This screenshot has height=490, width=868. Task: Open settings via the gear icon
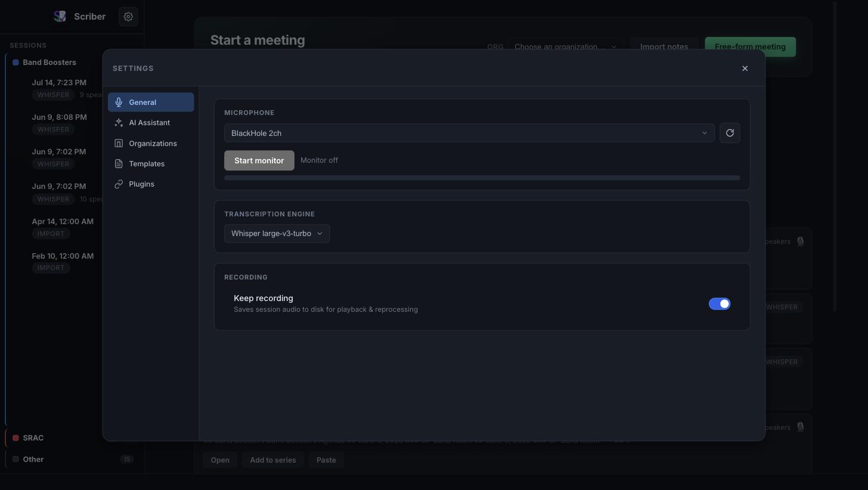tap(128, 17)
